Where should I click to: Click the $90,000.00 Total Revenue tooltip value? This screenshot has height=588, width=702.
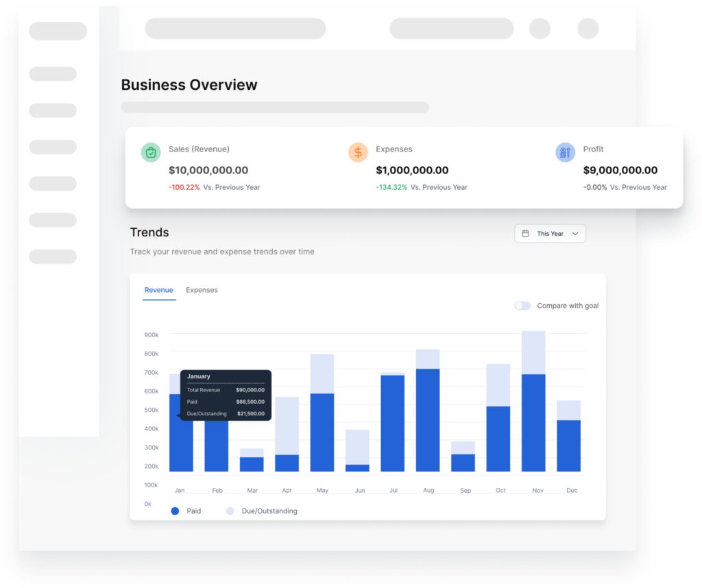point(250,390)
